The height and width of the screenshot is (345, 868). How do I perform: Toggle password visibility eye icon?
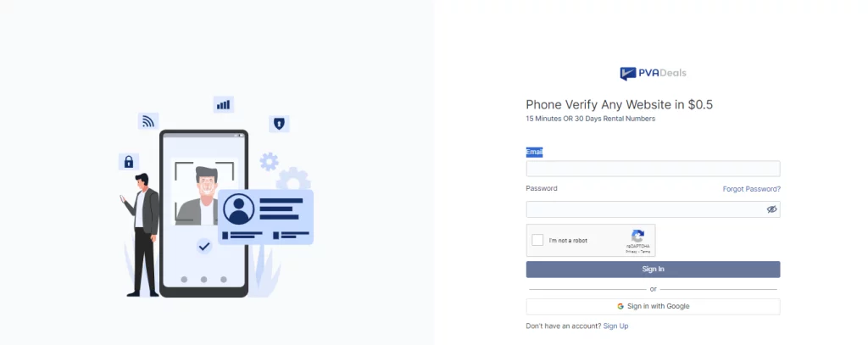coord(771,209)
